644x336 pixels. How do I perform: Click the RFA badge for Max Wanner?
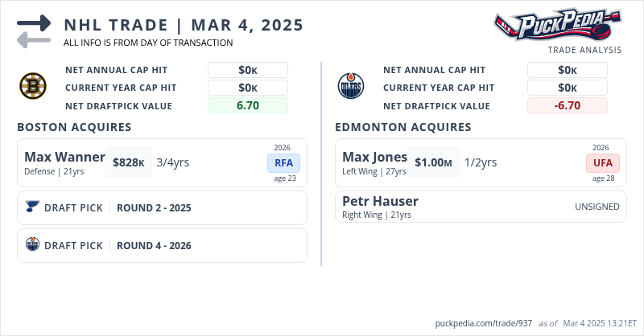(283, 162)
